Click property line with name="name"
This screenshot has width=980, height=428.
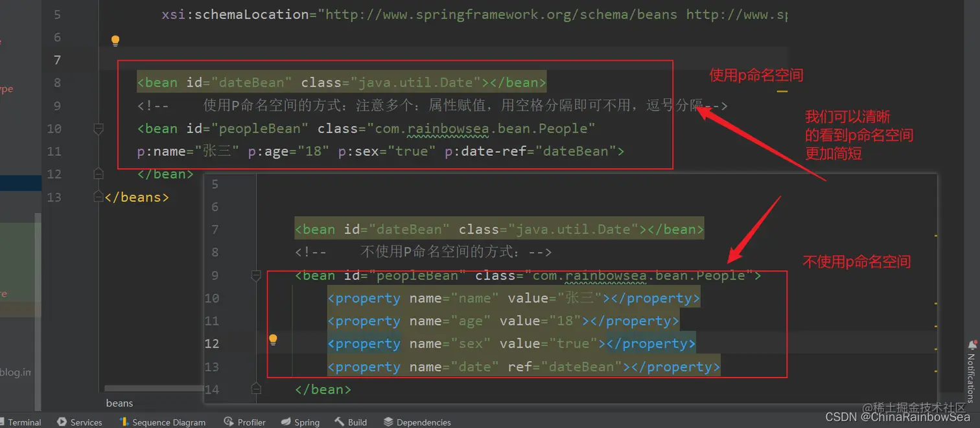tap(513, 298)
